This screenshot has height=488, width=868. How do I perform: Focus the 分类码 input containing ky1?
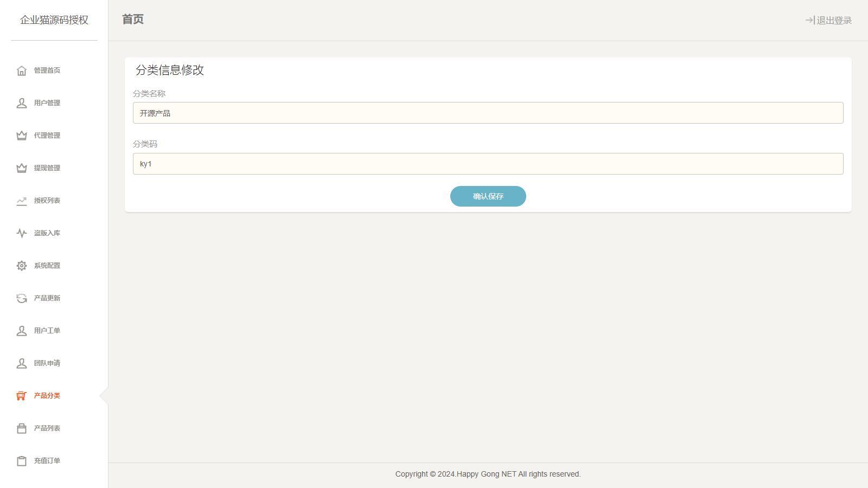[x=488, y=164]
